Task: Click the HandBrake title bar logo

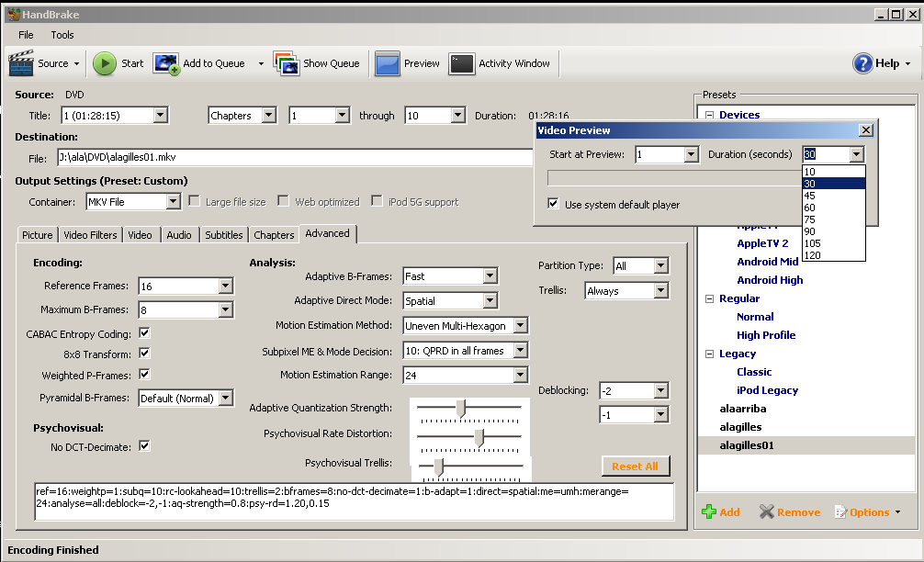Action: point(14,14)
